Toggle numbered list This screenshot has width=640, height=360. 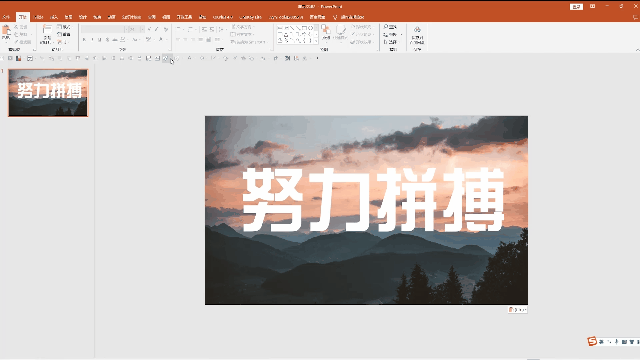point(191,29)
